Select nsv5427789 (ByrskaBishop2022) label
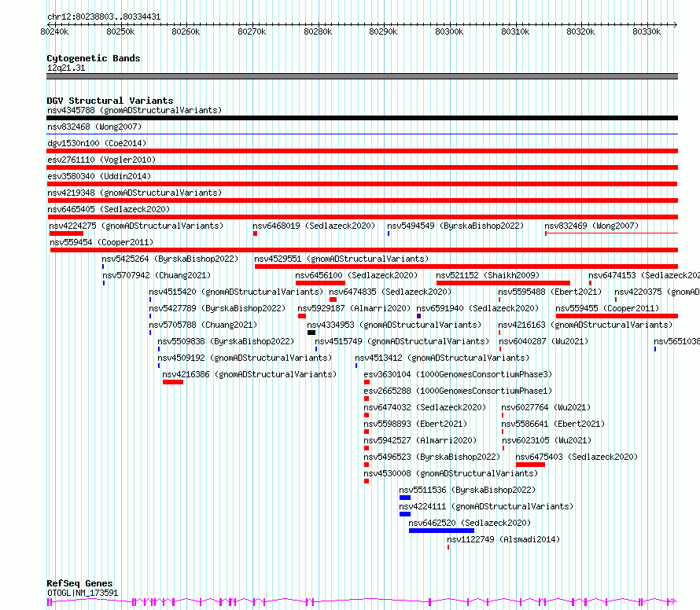 [217, 308]
